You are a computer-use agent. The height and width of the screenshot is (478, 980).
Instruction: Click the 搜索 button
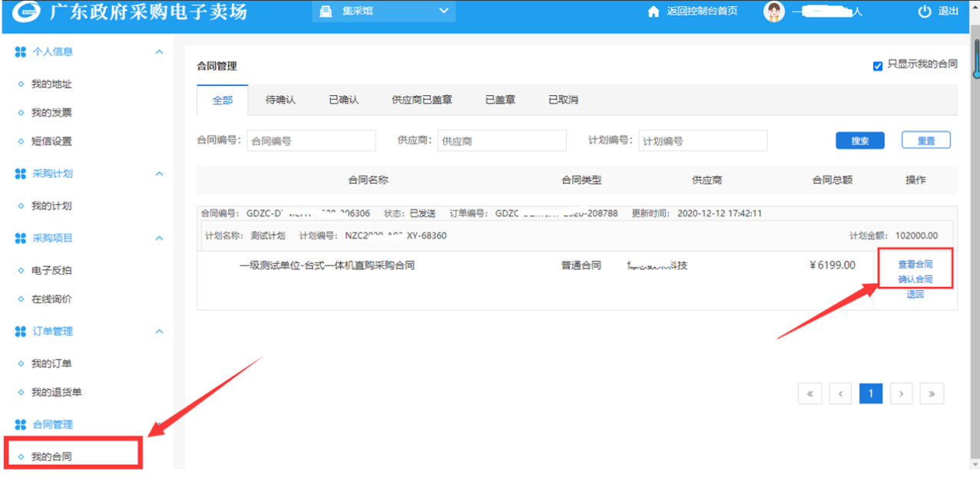(859, 141)
